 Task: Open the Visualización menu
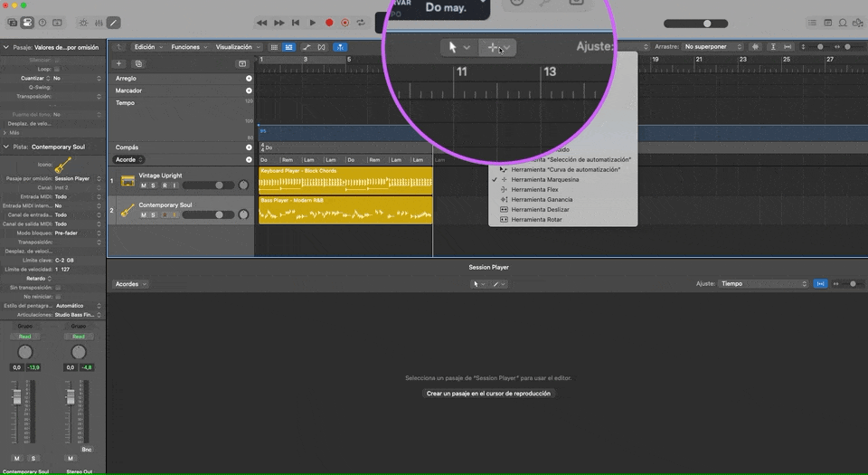pos(238,47)
